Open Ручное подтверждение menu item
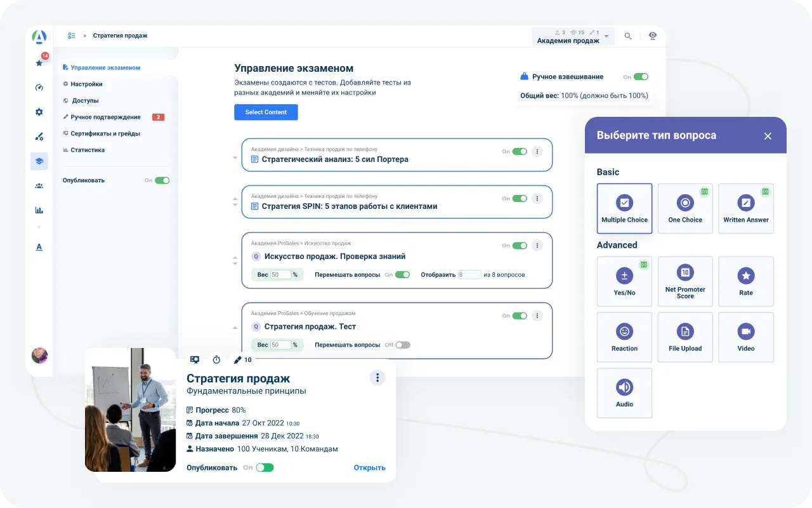This screenshot has height=508, width=812. pyautogui.click(x=105, y=117)
